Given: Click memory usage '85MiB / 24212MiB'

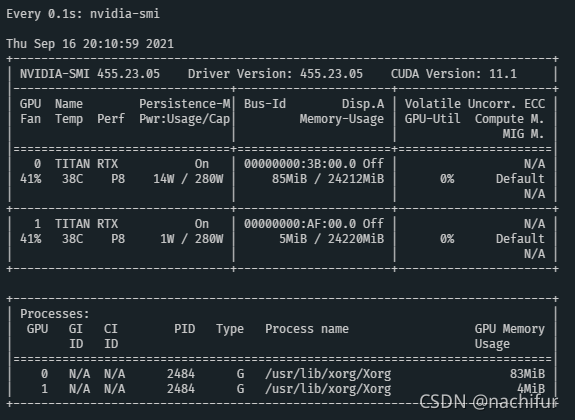Looking at the screenshot, I should pos(328,179).
